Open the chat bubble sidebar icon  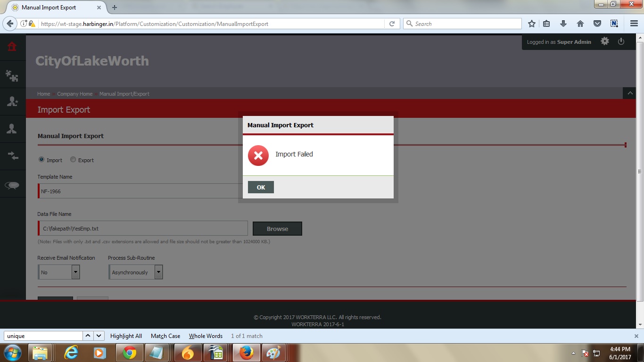pyautogui.click(x=12, y=185)
